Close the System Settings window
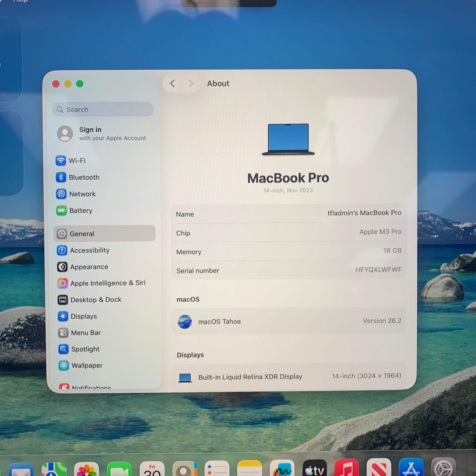The height and width of the screenshot is (476, 476). [56, 84]
